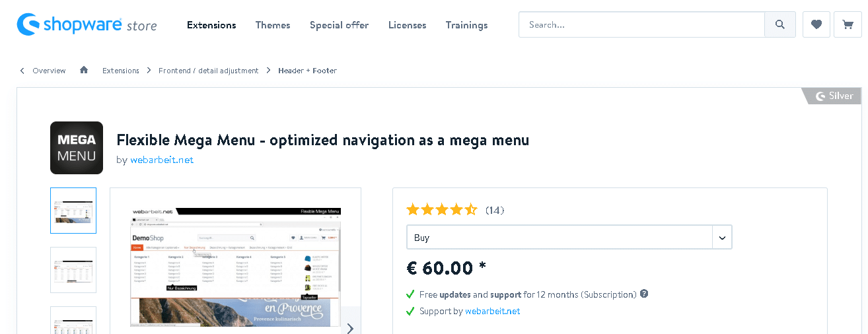The height and width of the screenshot is (334, 868).
Task: Open the Extensions menu item
Action: point(211,25)
